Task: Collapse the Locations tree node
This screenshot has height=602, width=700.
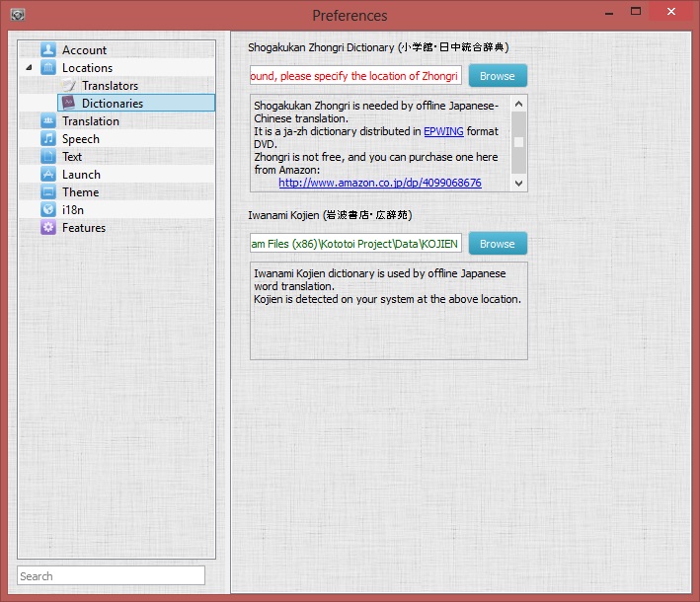Action: tap(29, 68)
